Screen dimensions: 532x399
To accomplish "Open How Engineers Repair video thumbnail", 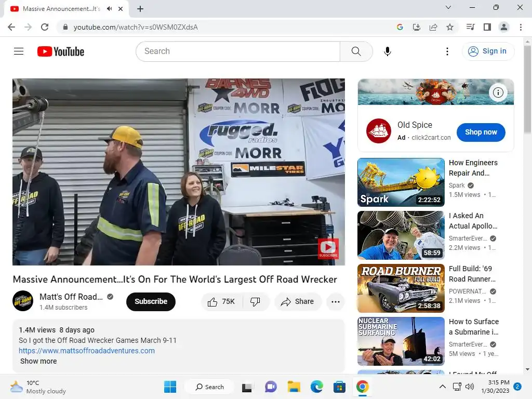I will 401,182.
